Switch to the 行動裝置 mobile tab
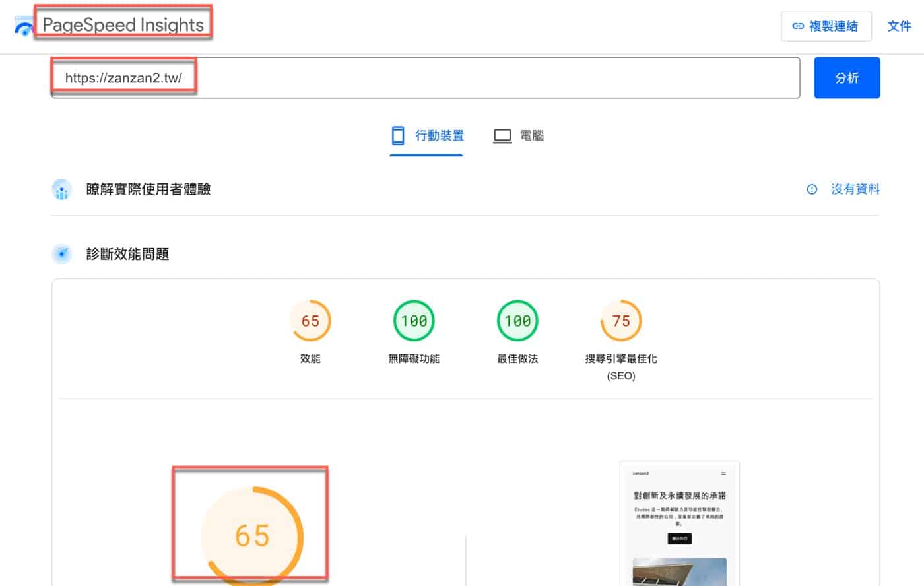This screenshot has height=586, width=924. (426, 136)
